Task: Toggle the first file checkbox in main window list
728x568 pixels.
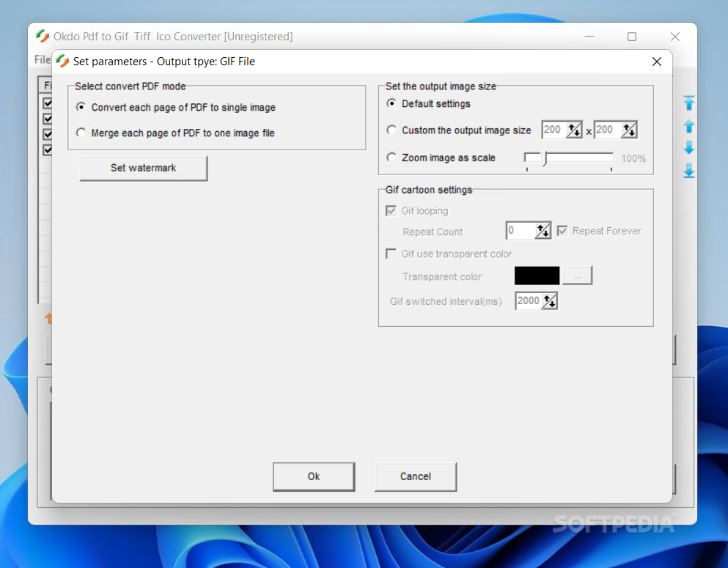Action: 48,103
